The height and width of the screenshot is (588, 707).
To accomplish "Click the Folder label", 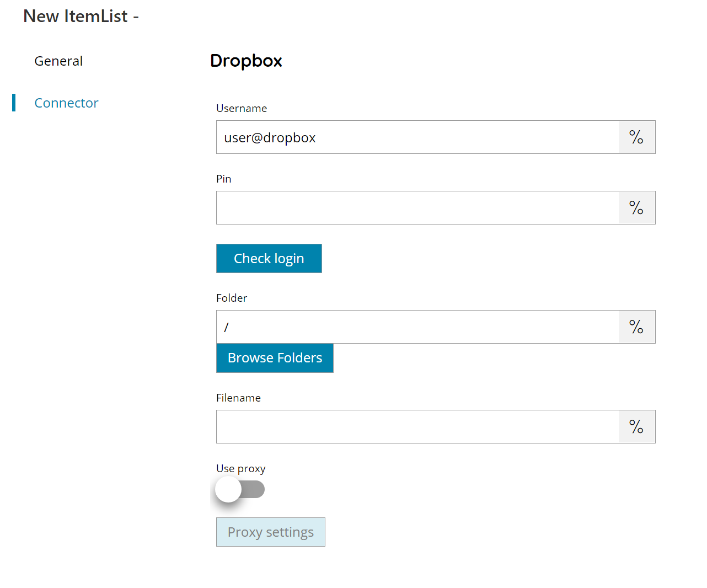I will click(232, 298).
